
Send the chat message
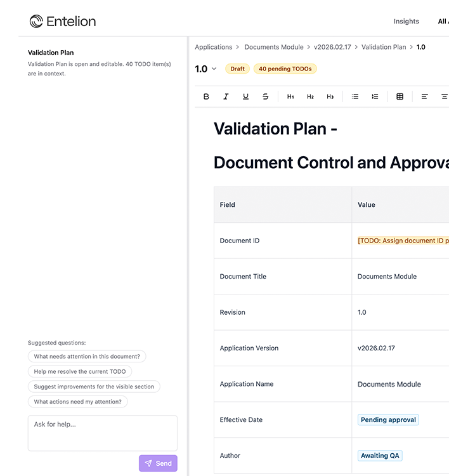point(158,463)
